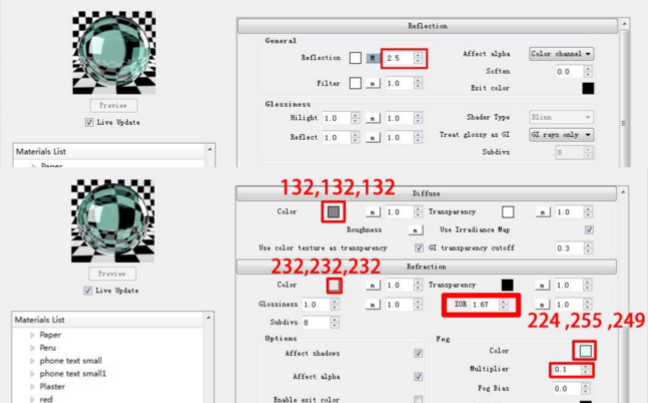Toggle the Affect shadows checkbox

[418, 353]
